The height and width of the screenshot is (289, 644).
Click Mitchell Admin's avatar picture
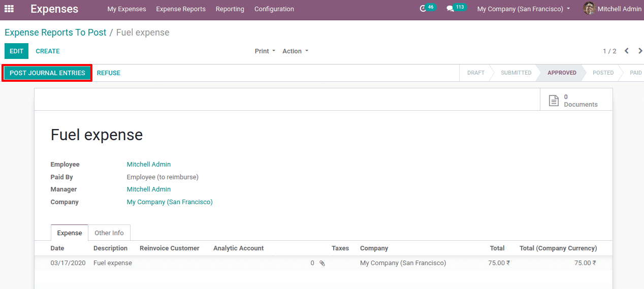[x=589, y=9]
